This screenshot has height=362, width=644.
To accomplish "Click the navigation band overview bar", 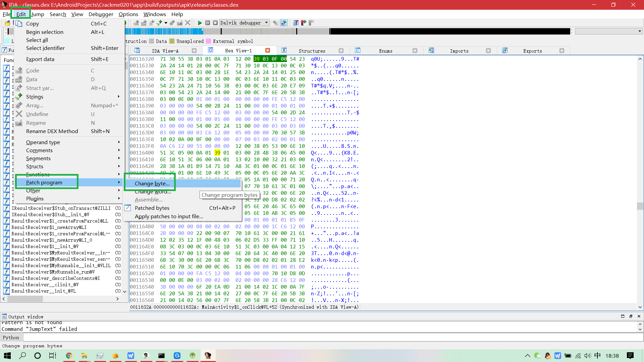I will pyautogui.click(x=347, y=31).
